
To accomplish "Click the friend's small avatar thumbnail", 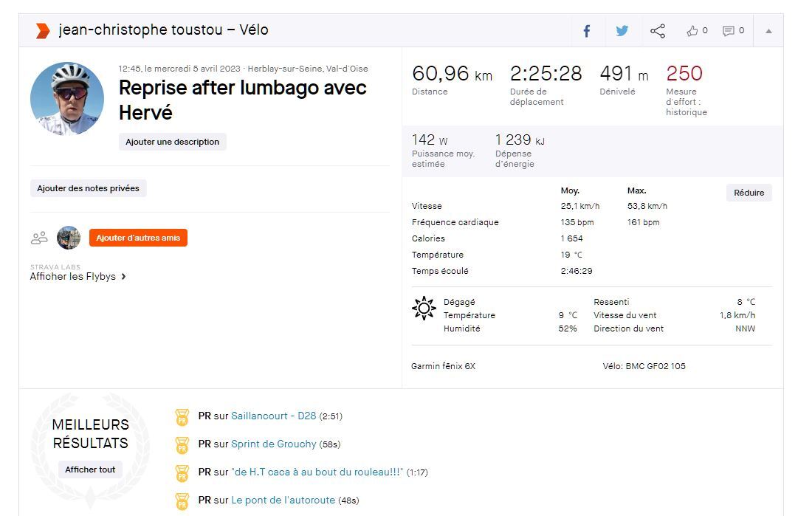I will click(x=69, y=238).
